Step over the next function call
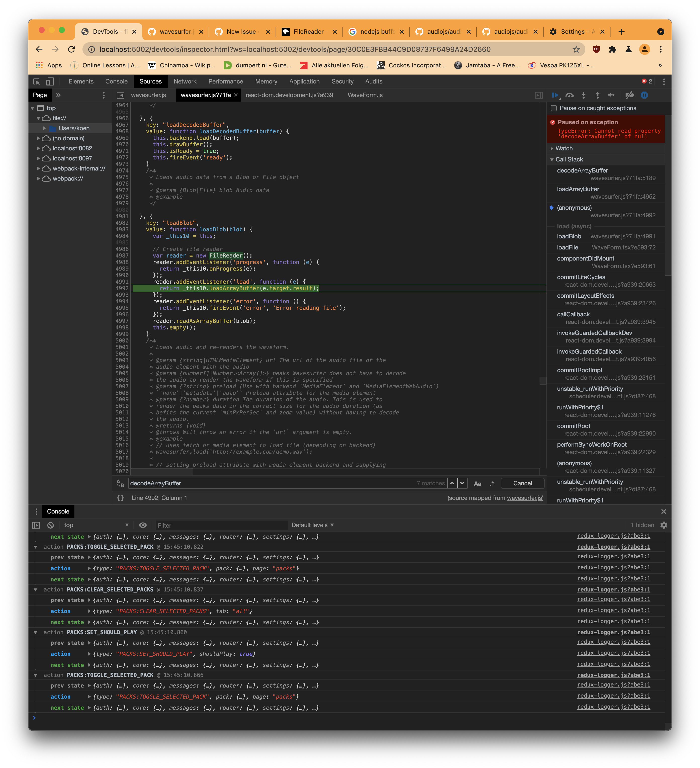 (x=569, y=95)
